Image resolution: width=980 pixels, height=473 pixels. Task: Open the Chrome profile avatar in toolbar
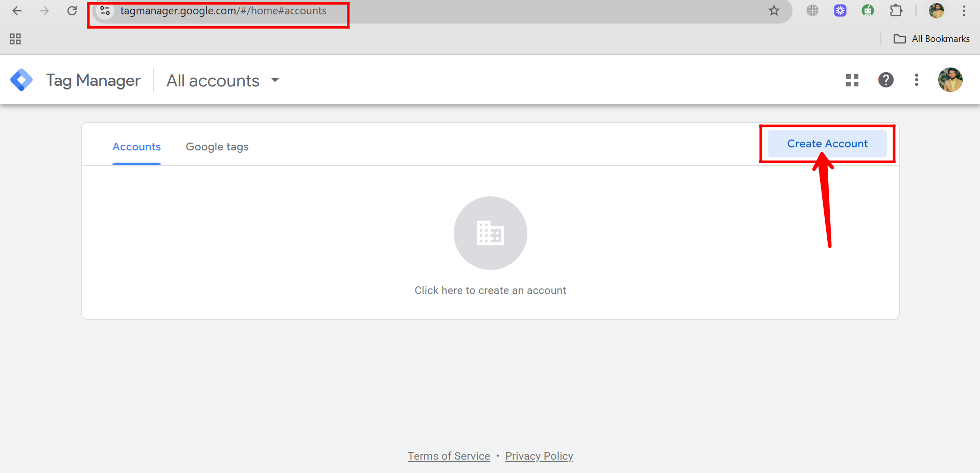coord(937,10)
